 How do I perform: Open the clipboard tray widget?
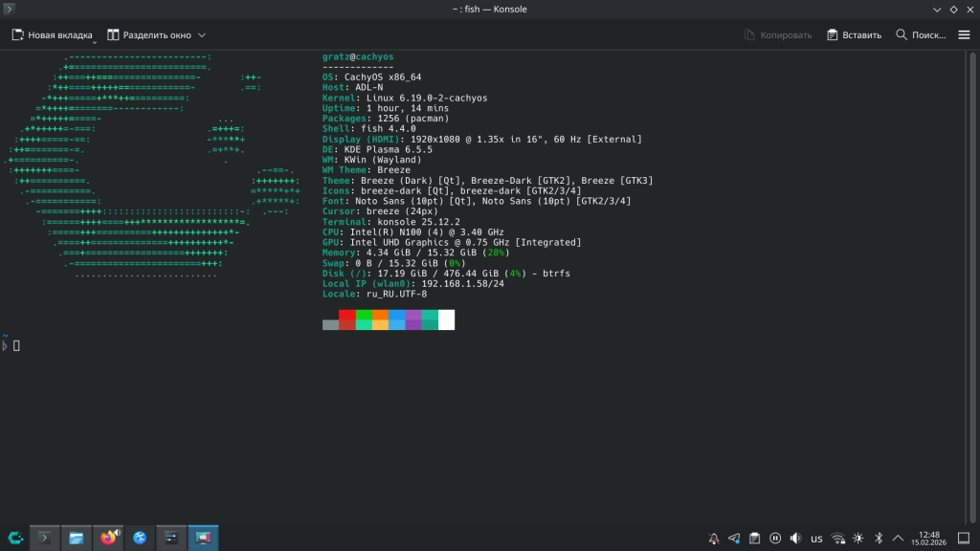coord(754,538)
